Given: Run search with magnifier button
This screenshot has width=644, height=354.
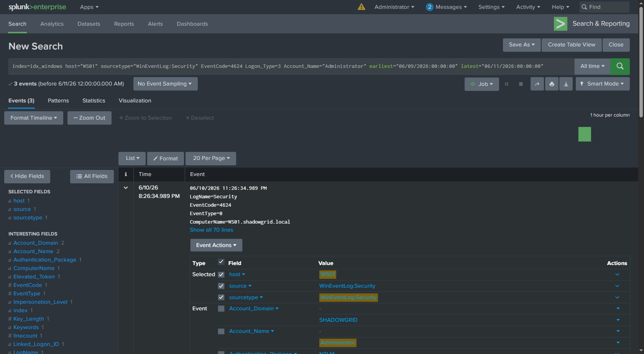Looking at the screenshot, I should pos(620,66).
